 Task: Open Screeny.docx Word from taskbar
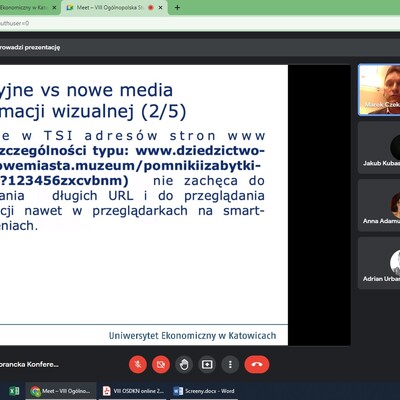click(204, 391)
